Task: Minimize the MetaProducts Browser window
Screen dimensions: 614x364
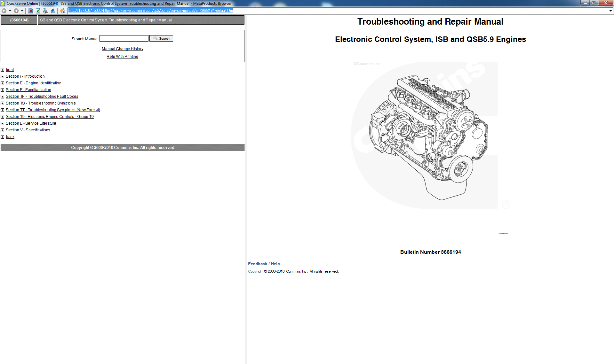Action: click(585, 3)
